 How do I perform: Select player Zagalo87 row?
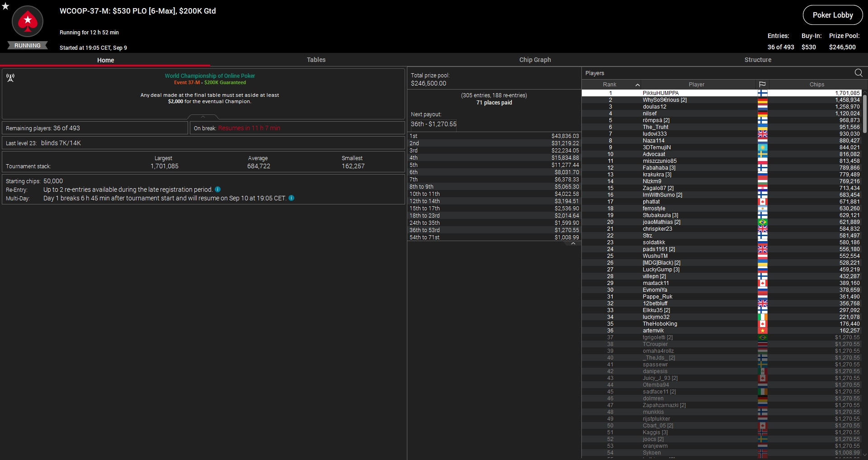(722, 188)
